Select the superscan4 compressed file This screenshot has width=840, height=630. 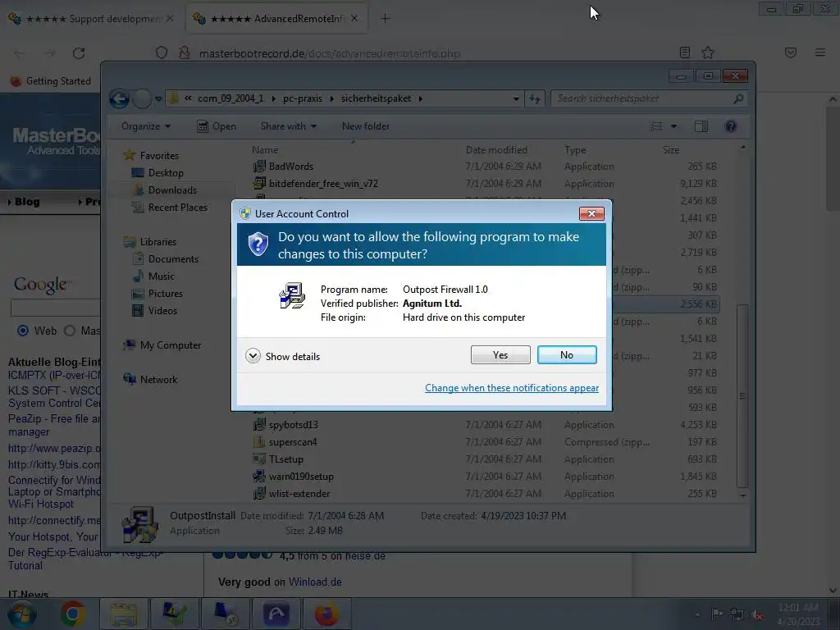(x=293, y=441)
